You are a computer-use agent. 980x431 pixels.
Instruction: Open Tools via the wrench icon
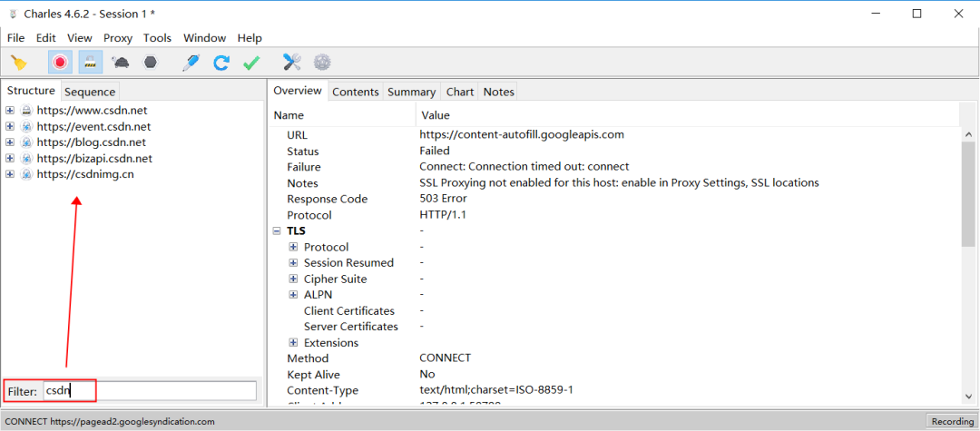click(291, 63)
